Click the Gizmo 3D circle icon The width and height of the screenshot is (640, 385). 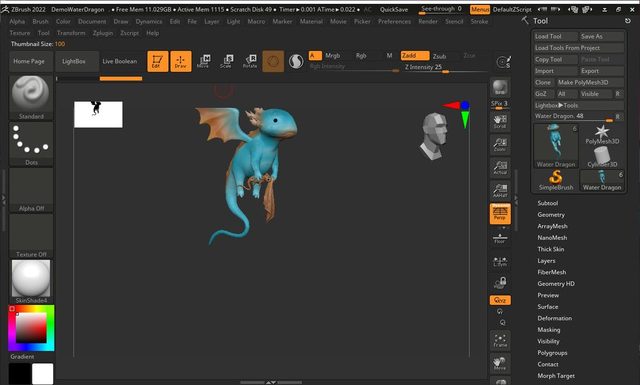(x=273, y=61)
